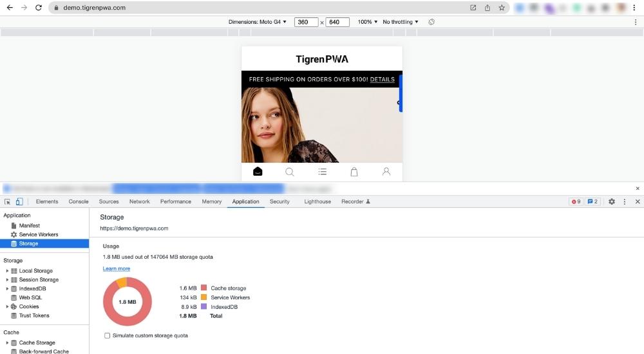
Task: Expand the IndexedDB tree item
Action: pos(7,289)
